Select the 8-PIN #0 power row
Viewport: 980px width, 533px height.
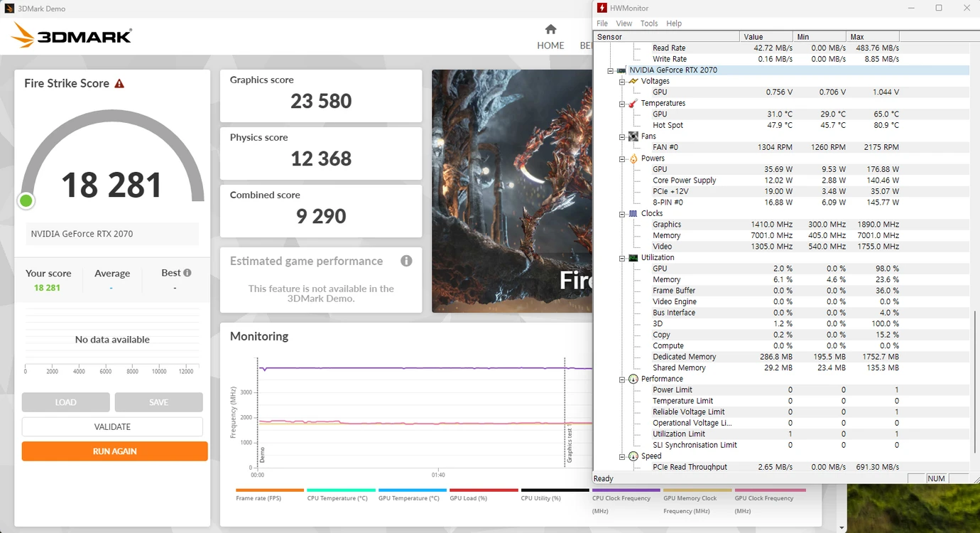(x=781, y=203)
